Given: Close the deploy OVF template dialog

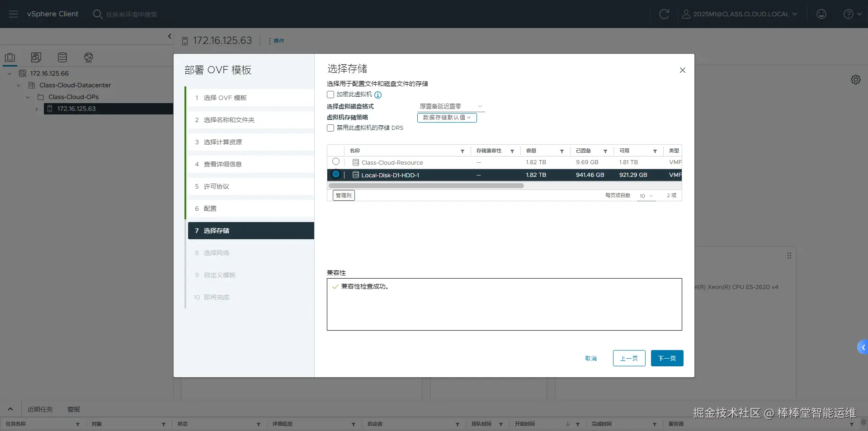Looking at the screenshot, I should (683, 70).
